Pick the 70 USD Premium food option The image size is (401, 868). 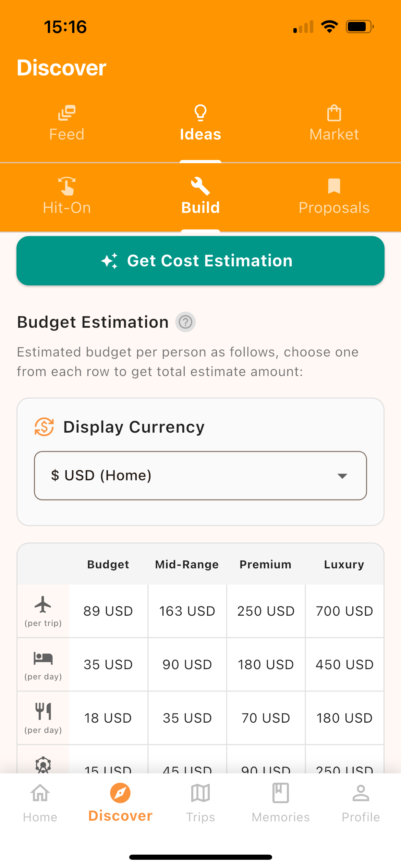click(x=266, y=718)
